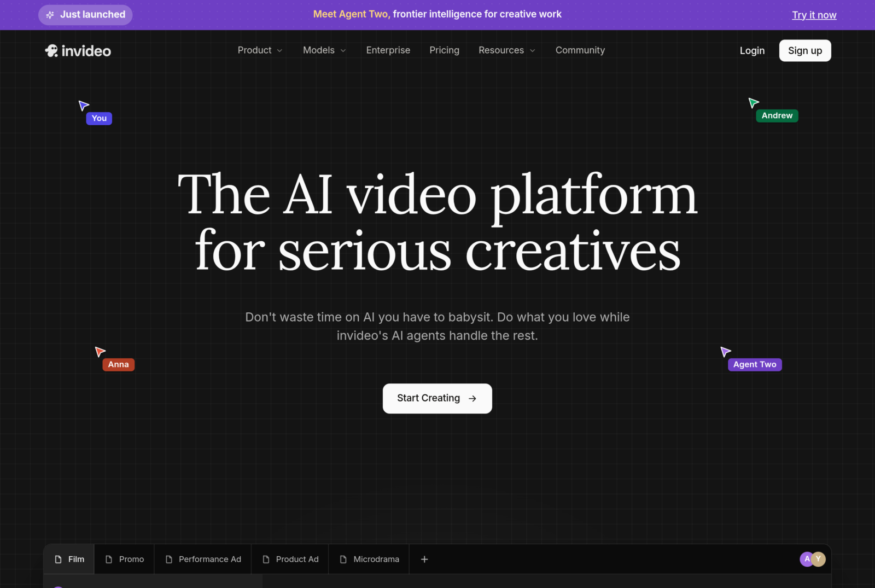Expand the Product dropdown chevron
This screenshot has width=875, height=588.
click(x=280, y=50)
